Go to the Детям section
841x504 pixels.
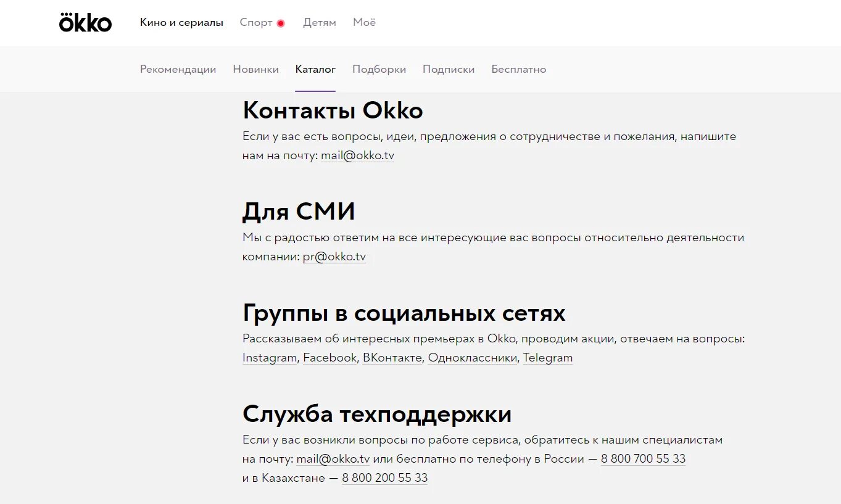point(320,23)
